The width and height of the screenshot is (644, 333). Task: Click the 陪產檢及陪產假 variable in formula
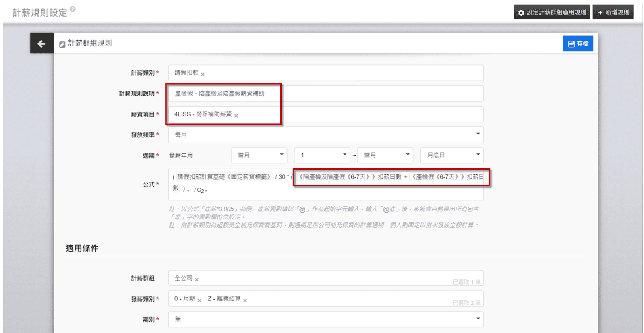pyautogui.click(x=349, y=177)
